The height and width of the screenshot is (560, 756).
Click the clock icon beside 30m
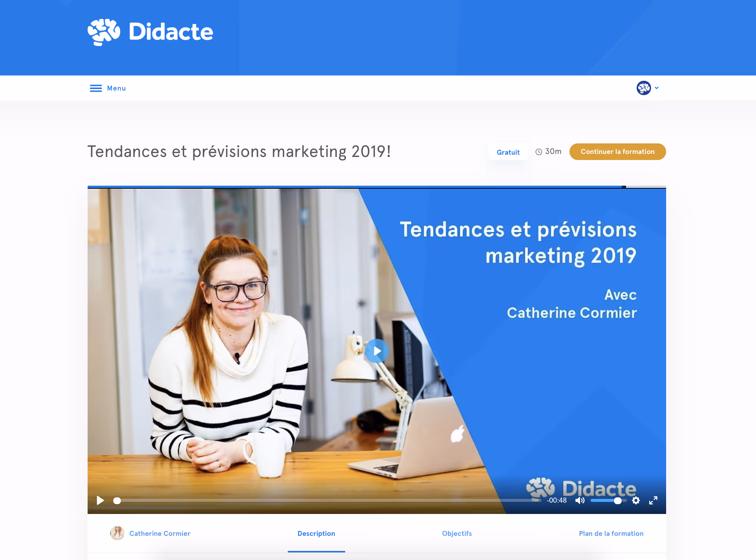coord(539,152)
